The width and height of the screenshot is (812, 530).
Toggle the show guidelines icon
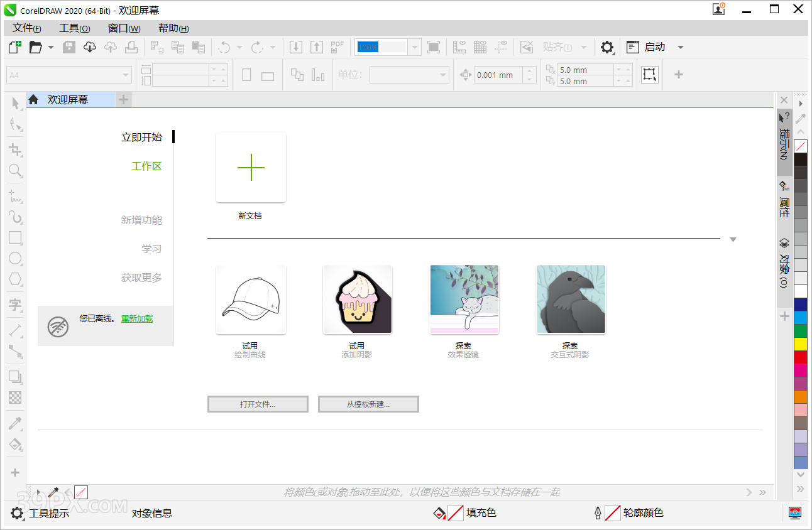coord(501,47)
